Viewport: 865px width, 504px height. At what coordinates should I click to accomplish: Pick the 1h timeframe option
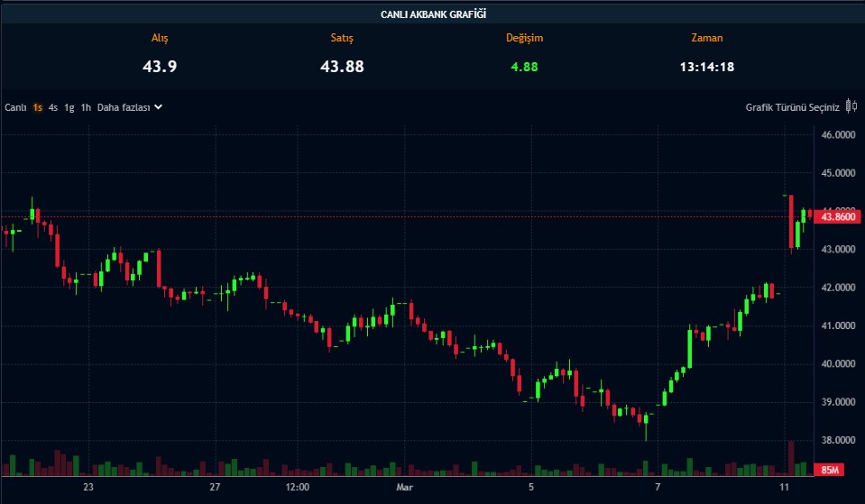(x=86, y=107)
